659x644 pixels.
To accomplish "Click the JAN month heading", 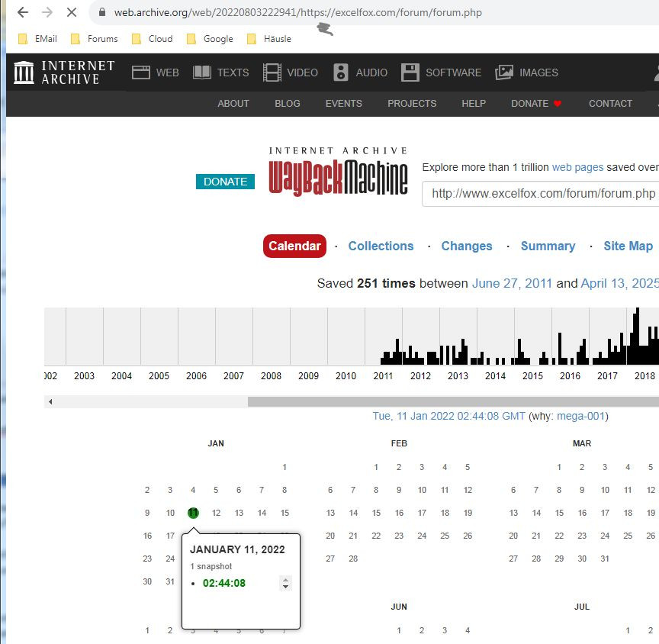I will 216,443.
